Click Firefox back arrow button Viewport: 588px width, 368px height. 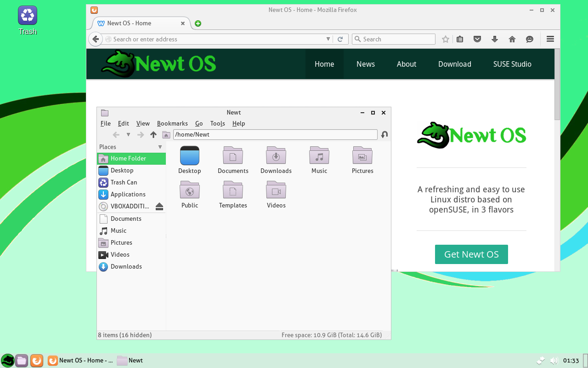[95, 39]
